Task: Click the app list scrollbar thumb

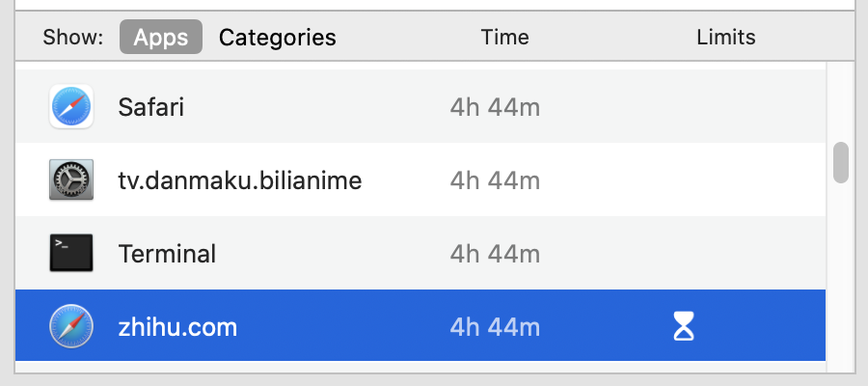Action: [x=841, y=162]
